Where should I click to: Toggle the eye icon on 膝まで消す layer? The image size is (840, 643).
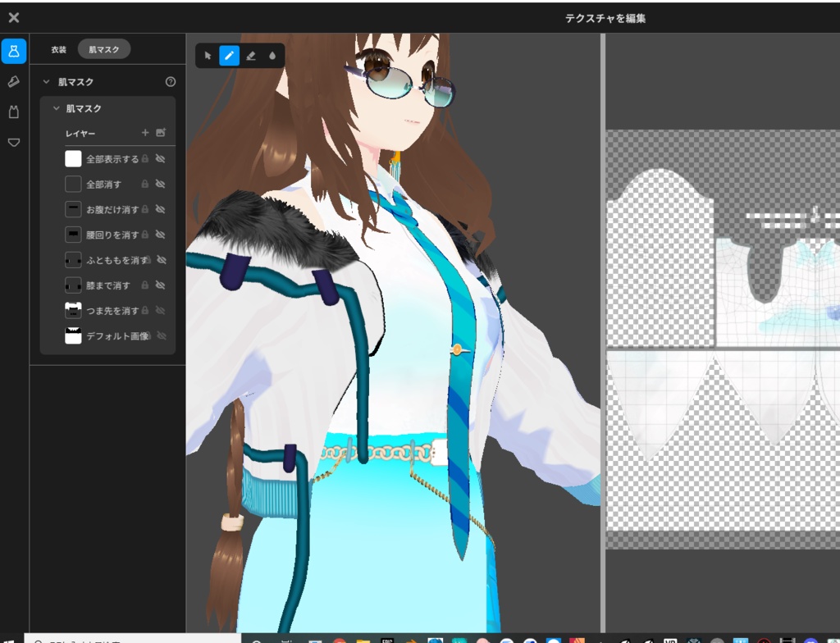[x=160, y=284]
